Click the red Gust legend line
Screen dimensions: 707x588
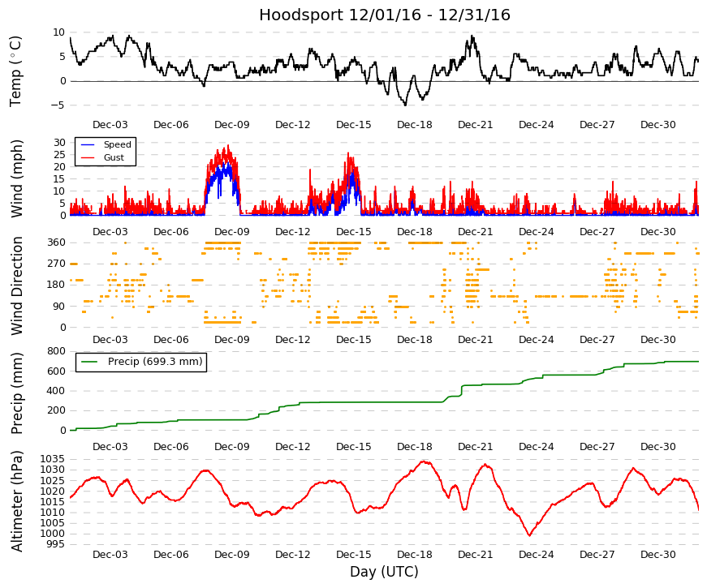point(88,157)
